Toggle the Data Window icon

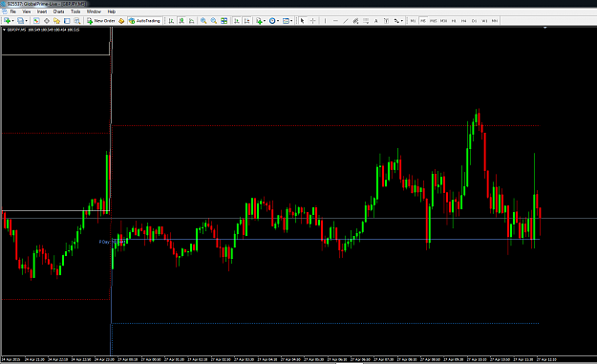coord(47,21)
